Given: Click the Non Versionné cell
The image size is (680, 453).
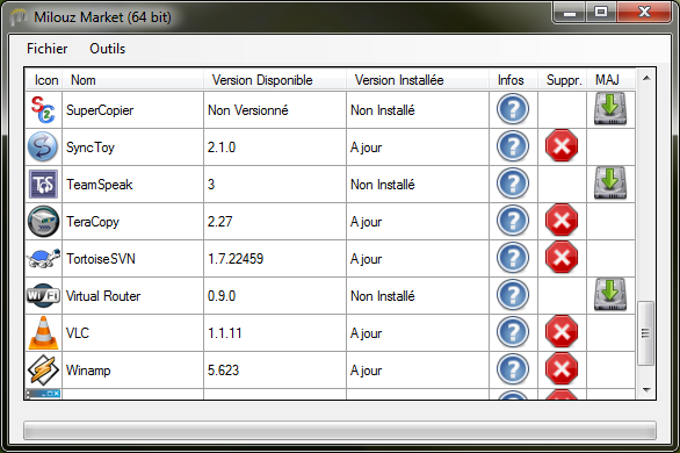Looking at the screenshot, I should [275, 110].
